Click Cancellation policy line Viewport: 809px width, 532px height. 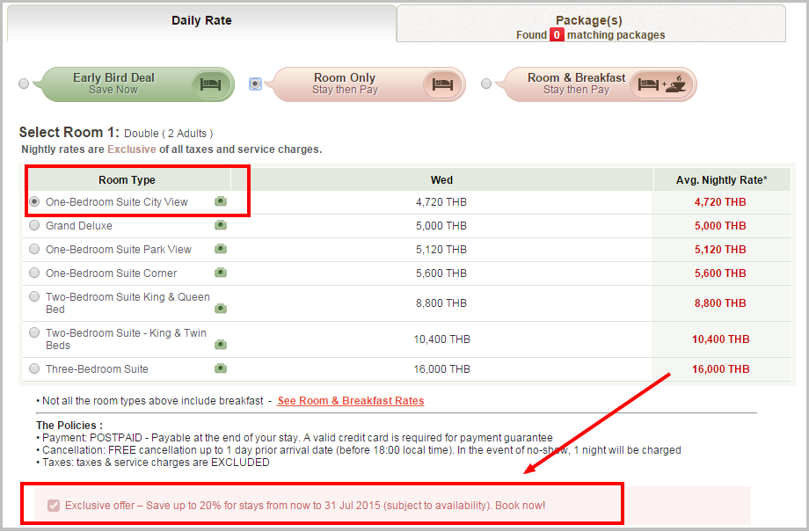coord(359,450)
